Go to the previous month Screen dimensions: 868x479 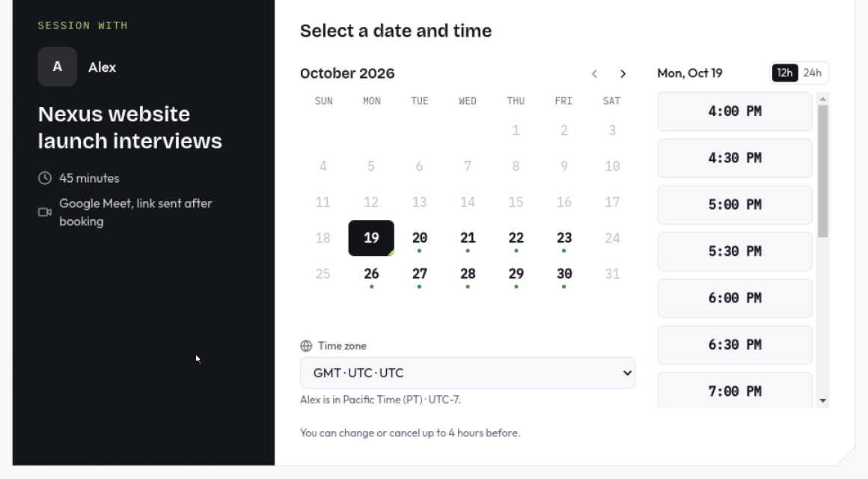[594, 73]
